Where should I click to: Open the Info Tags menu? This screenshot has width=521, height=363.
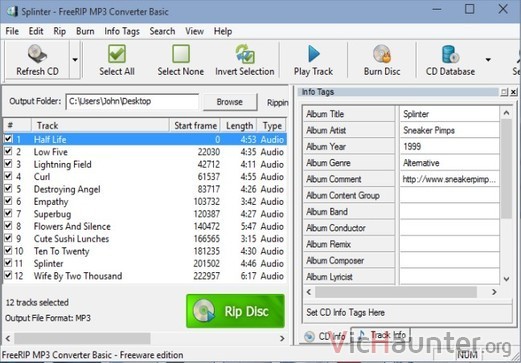tap(122, 31)
